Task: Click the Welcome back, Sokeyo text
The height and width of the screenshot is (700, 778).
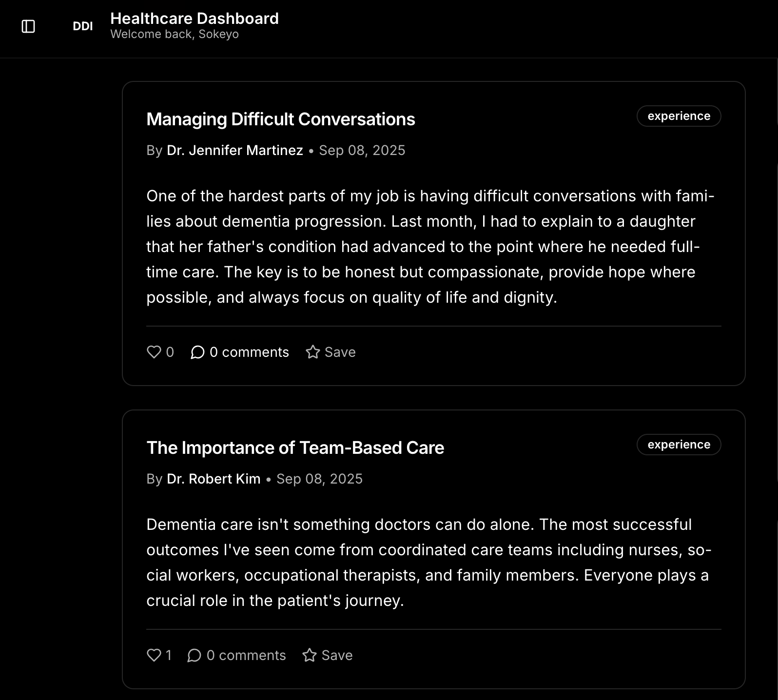Action: (x=175, y=34)
